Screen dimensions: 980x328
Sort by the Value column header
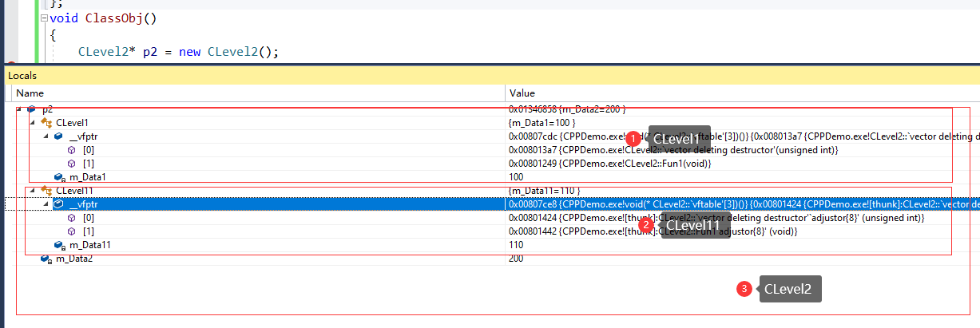(x=743, y=93)
